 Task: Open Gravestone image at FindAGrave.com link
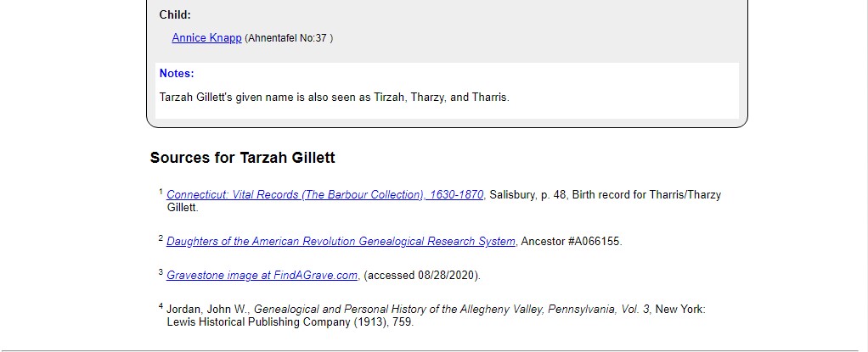click(x=262, y=275)
